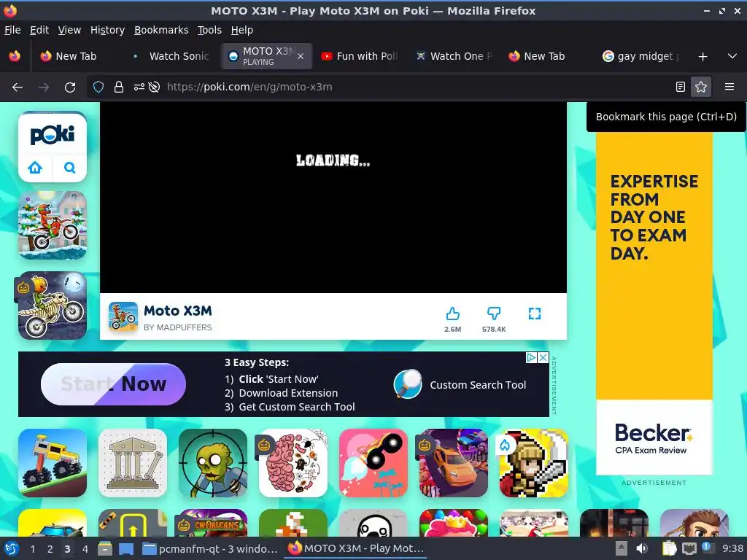Open the View menu
Image resolution: width=747 pixels, height=560 pixels.
[69, 30]
